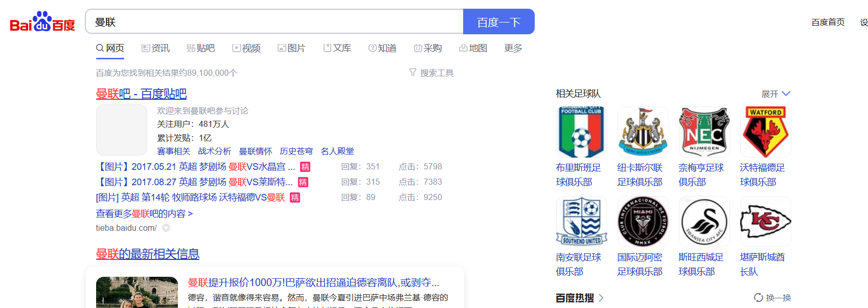Screen dimensions: 868x308
Task: Click the 布里斯班足球俱乐部 crest
Action: [582, 132]
